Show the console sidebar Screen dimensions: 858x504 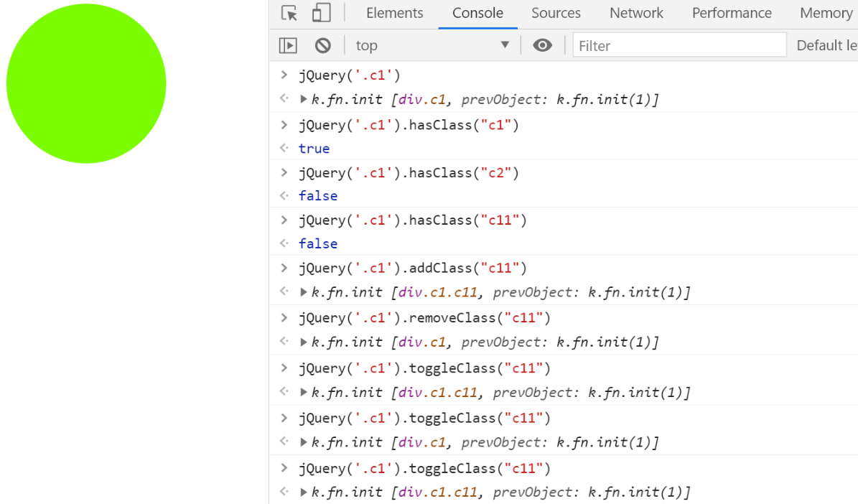click(x=288, y=45)
